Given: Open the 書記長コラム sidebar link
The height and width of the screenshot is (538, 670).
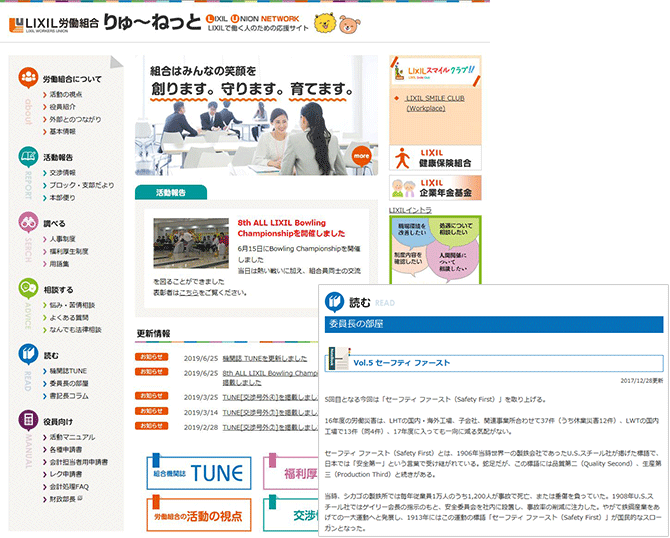Looking at the screenshot, I should tap(69, 396).
